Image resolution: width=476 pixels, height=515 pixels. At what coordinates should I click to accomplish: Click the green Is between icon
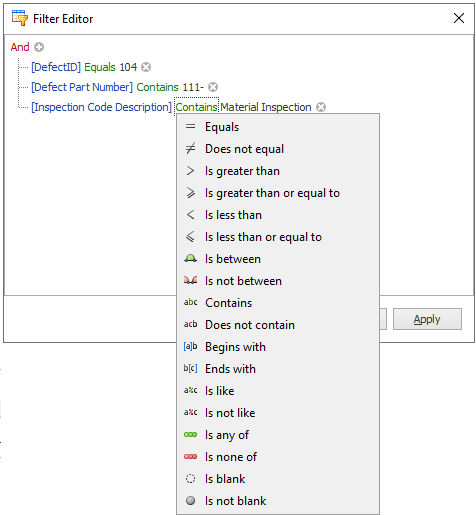190,259
